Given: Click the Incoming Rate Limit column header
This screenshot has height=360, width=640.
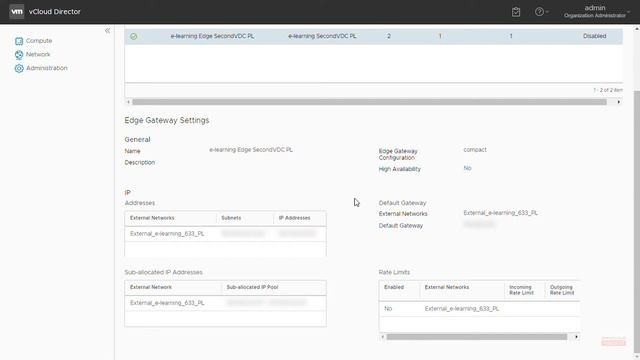Looking at the screenshot, I should pyautogui.click(x=521, y=290).
